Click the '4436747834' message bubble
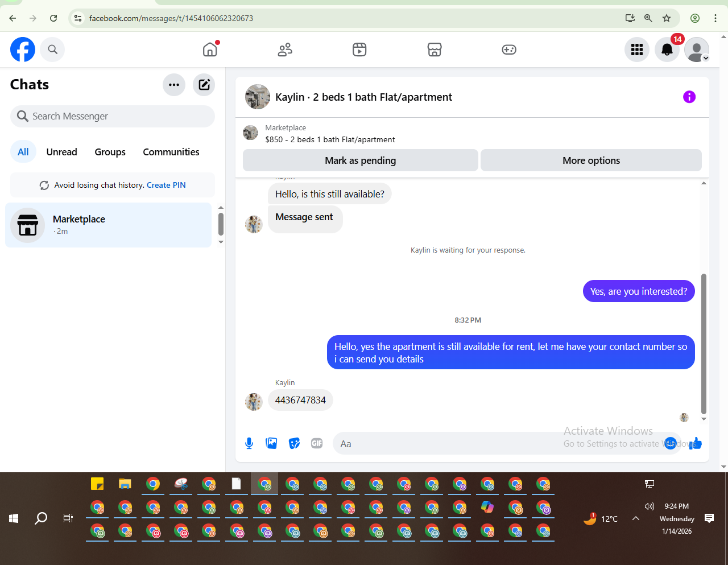Screen dimensions: 728x565 point(300,400)
